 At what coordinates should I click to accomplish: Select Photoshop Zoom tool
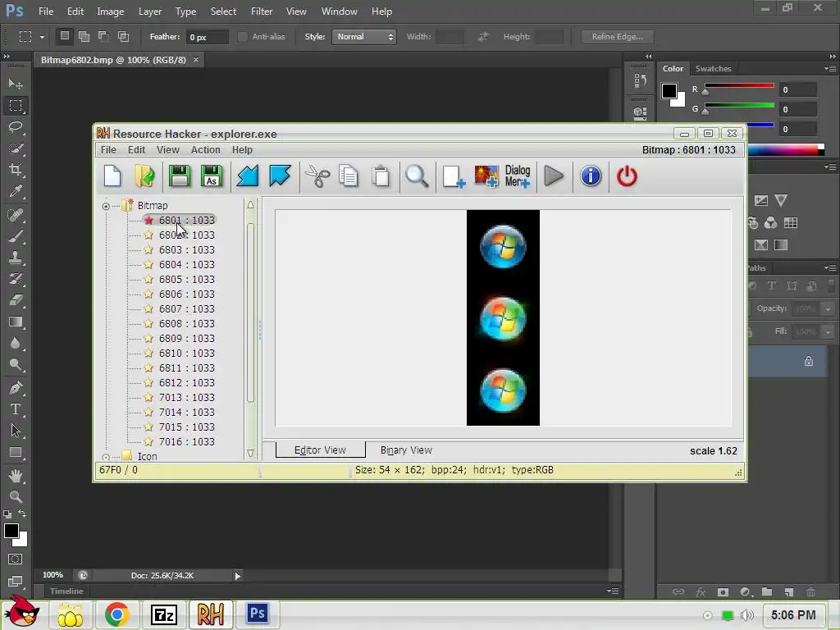(x=16, y=496)
